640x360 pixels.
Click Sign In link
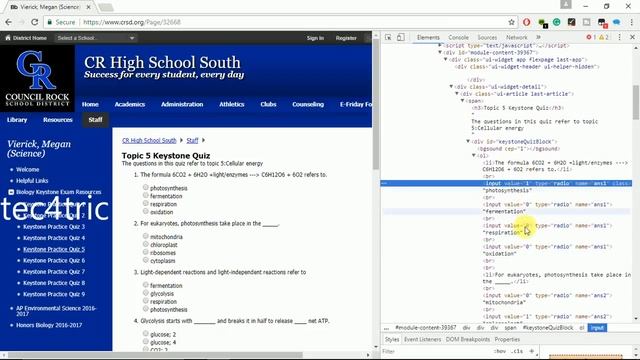point(315,38)
